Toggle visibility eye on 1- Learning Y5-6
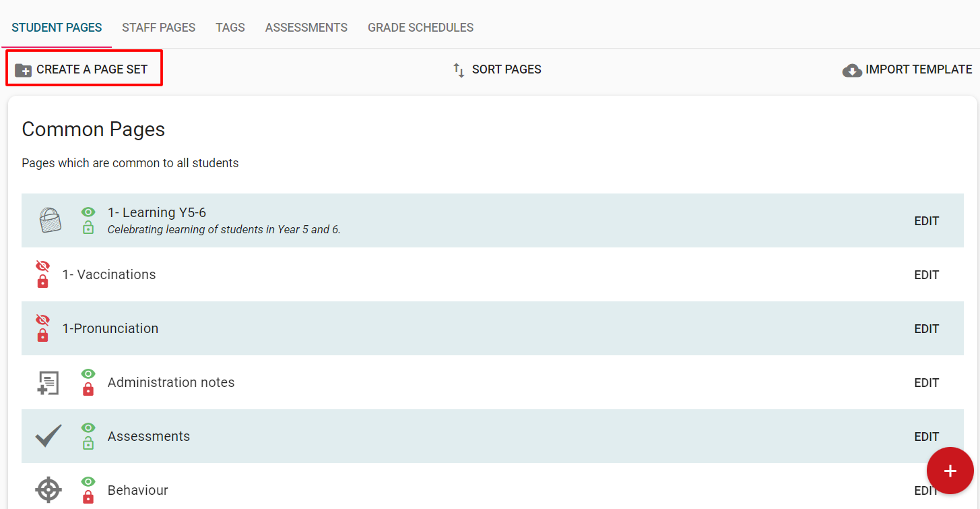 click(x=88, y=212)
